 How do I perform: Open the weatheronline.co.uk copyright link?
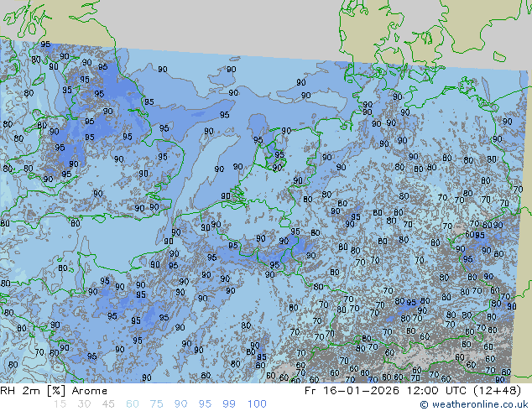[474, 404]
